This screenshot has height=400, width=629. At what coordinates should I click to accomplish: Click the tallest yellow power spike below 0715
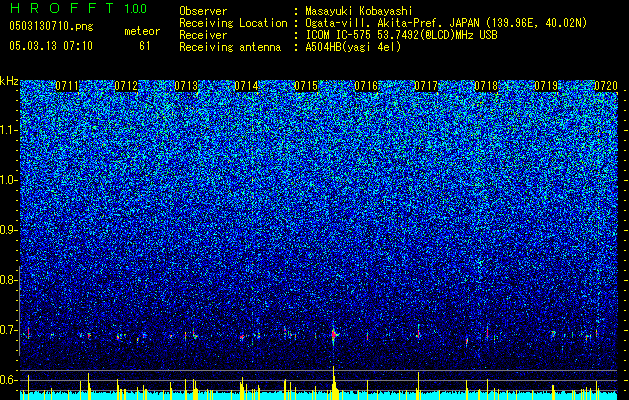coord(333,383)
